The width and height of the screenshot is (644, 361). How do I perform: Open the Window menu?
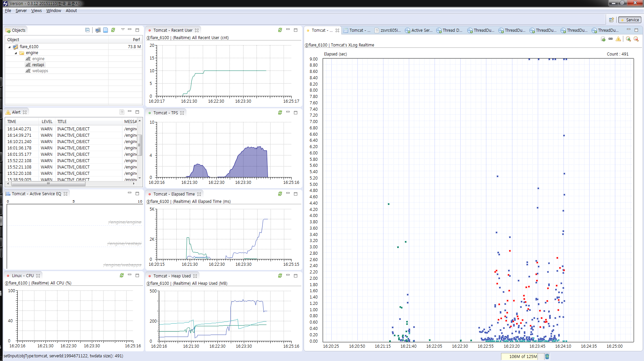tap(53, 11)
